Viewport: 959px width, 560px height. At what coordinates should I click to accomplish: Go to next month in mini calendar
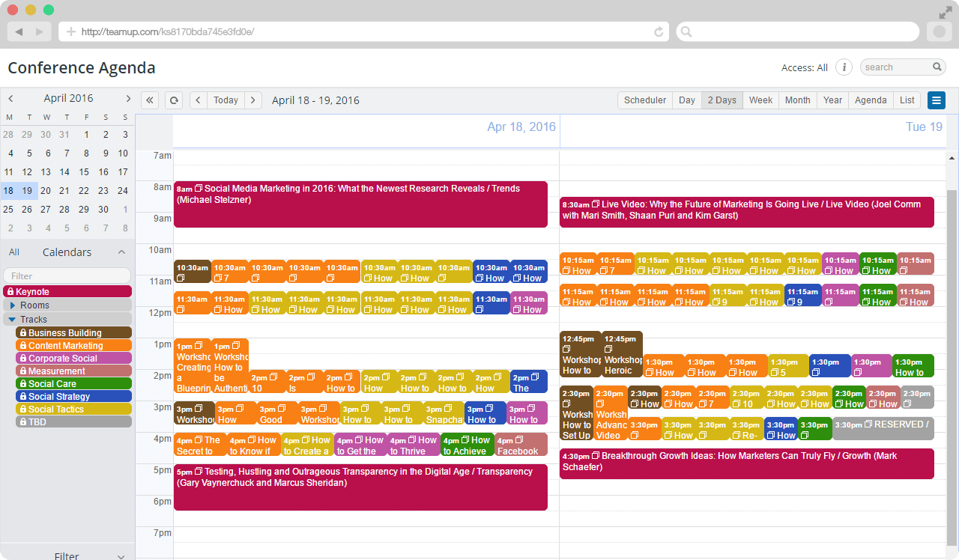click(x=128, y=99)
